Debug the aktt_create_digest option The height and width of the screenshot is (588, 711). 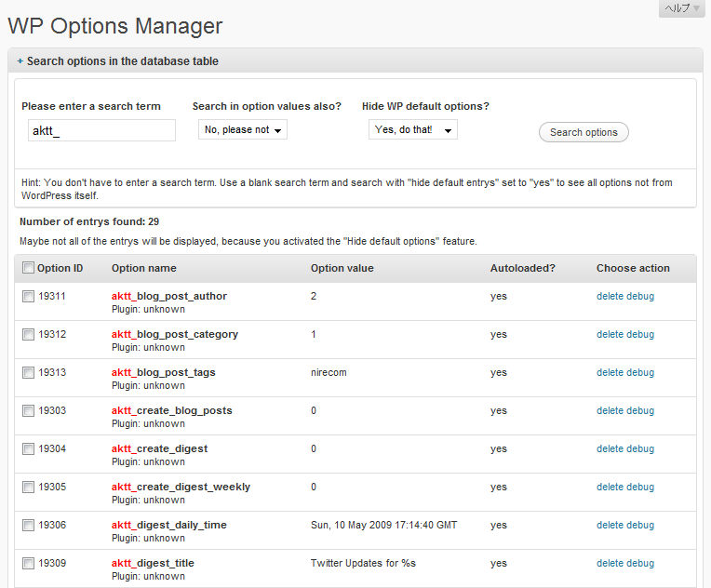640,448
